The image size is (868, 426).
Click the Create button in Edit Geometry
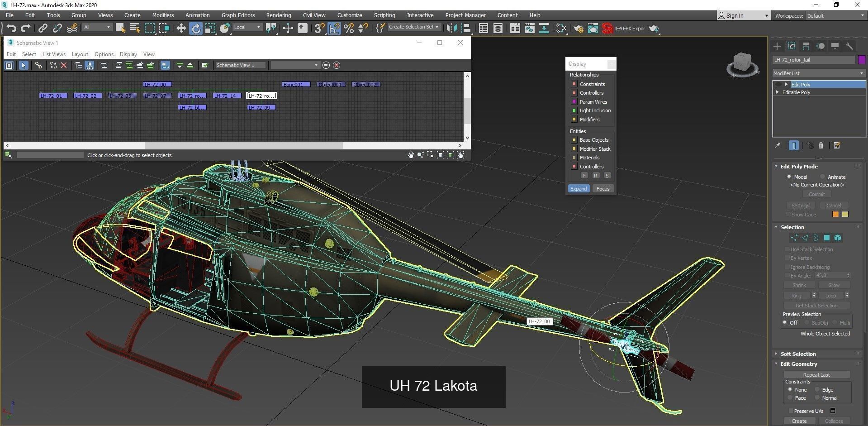[x=799, y=421]
